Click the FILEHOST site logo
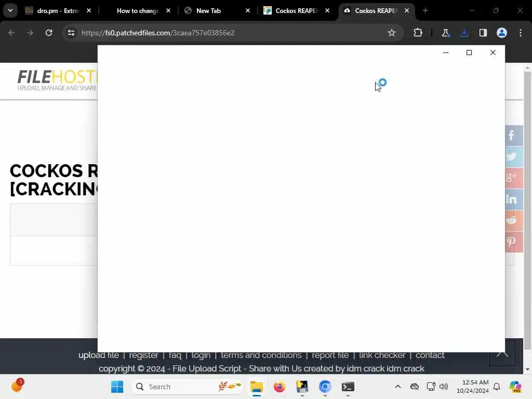Viewport: 532px width, 399px height. click(57, 81)
